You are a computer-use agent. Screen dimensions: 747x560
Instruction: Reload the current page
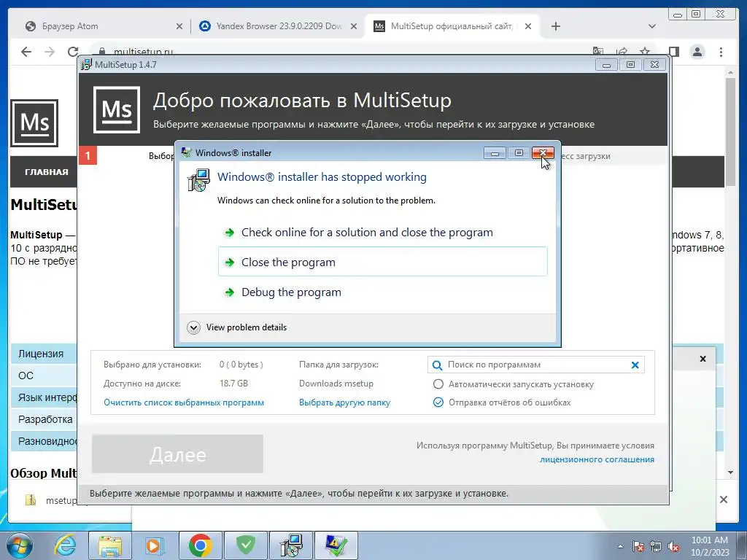pyautogui.click(x=73, y=52)
